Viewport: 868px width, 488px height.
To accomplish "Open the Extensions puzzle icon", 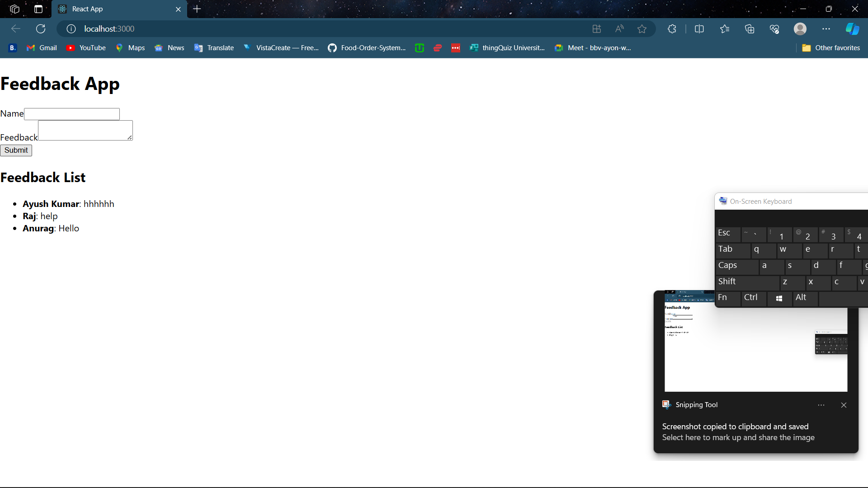I will [672, 29].
